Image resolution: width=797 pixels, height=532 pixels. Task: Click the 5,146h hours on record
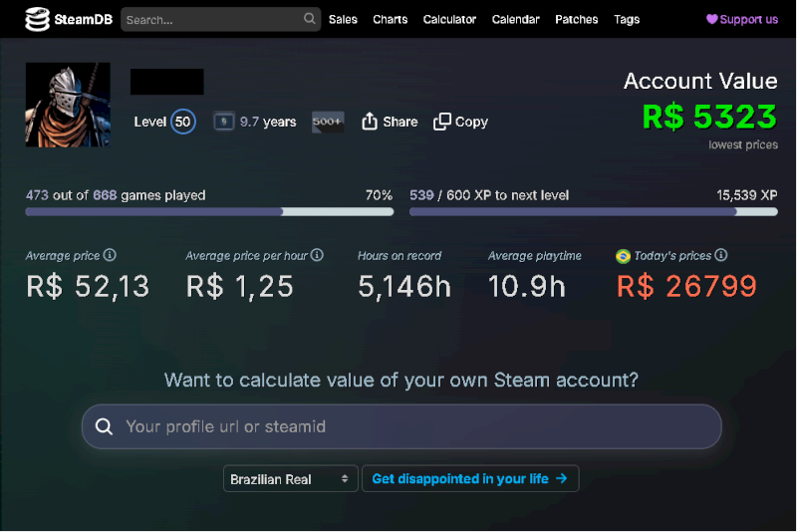[404, 286]
